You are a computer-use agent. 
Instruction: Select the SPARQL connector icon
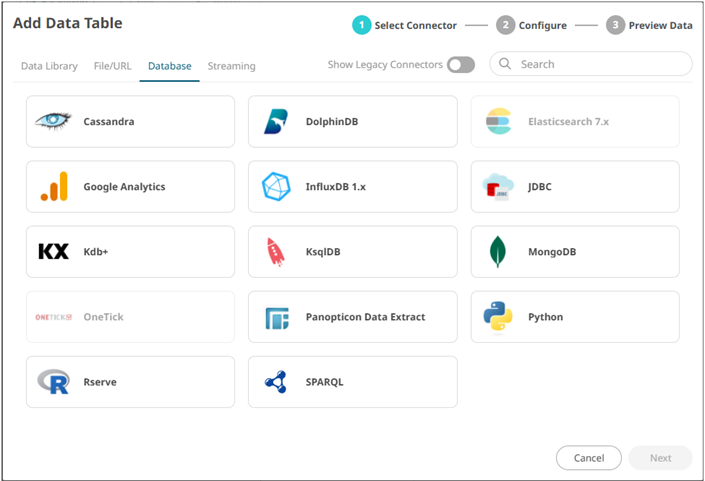click(275, 382)
